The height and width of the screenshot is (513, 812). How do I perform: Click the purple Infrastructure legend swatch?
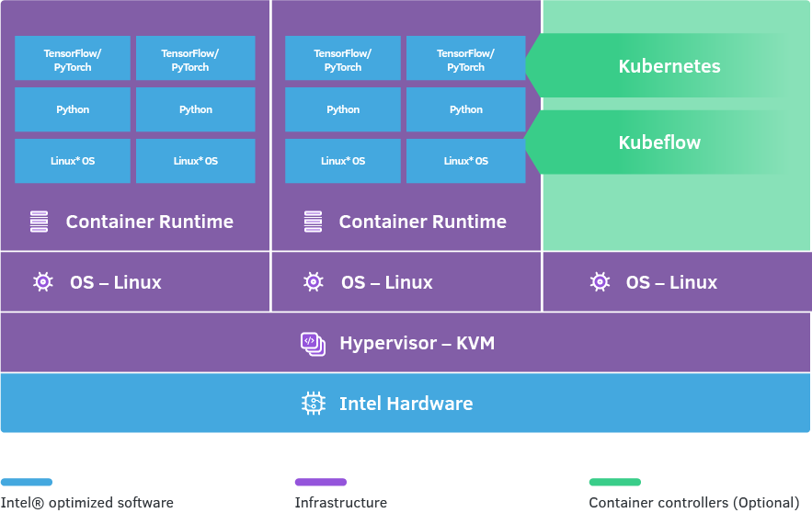321,482
